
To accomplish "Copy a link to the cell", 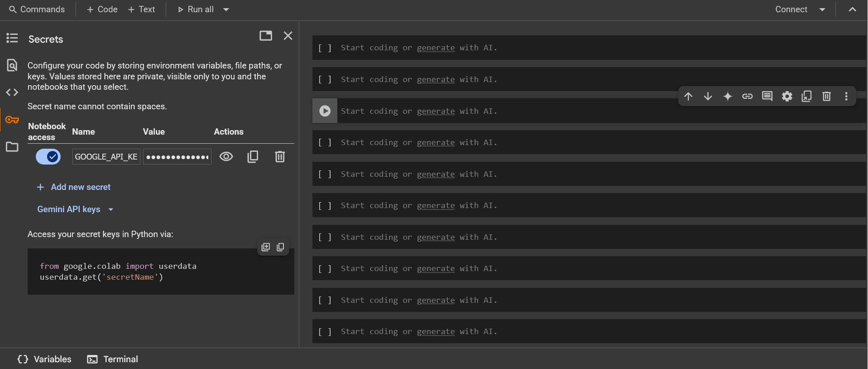I will point(747,96).
